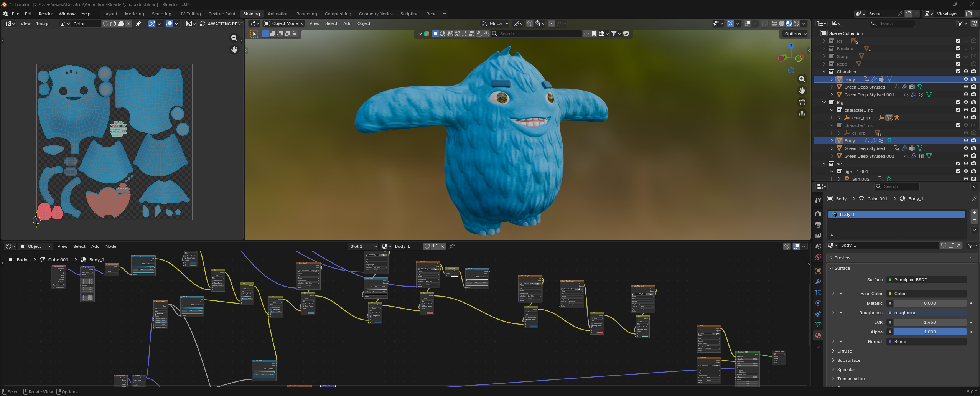Expand the Sculpt collection in outliner

[x=824, y=56]
